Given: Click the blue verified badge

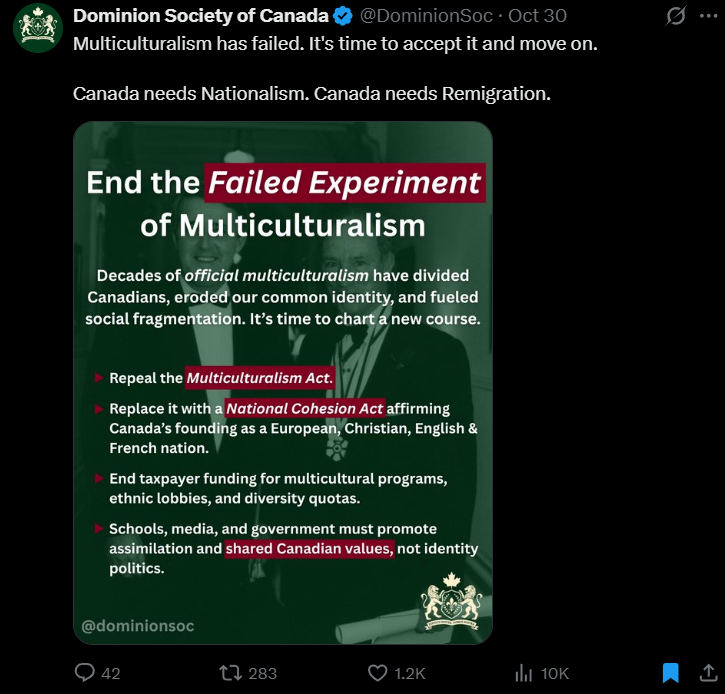Looking at the screenshot, I should (x=343, y=16).
